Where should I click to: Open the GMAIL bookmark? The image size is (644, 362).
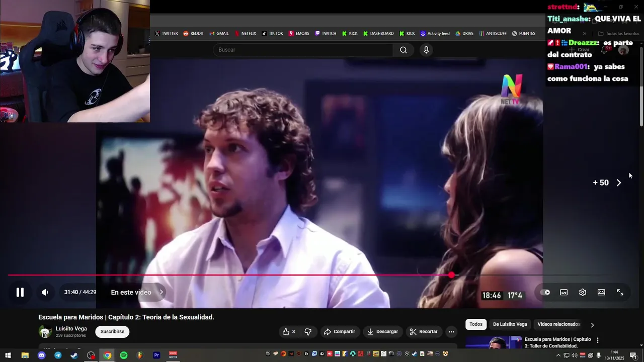pos(219,34)
